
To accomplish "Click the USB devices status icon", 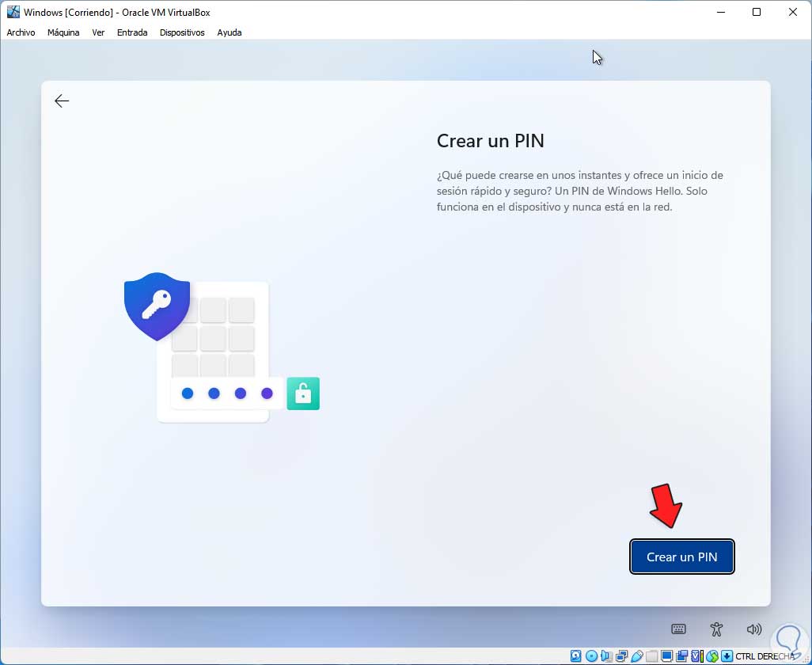I will (637, 656).
